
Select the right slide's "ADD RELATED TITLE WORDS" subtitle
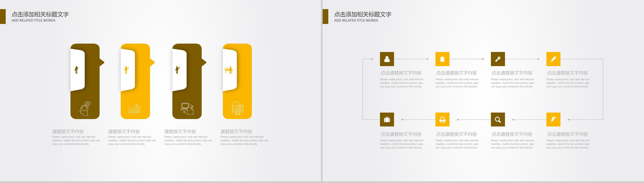click(x=356, y=21)
